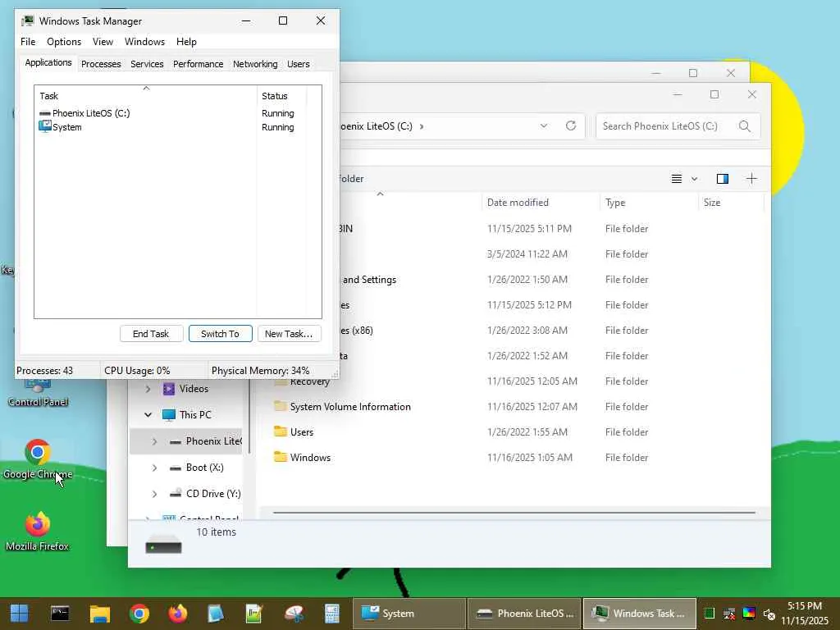Open the Windows menu in Task Manager
This screenshot has width=840, height=630.
(x=144, y=42)
